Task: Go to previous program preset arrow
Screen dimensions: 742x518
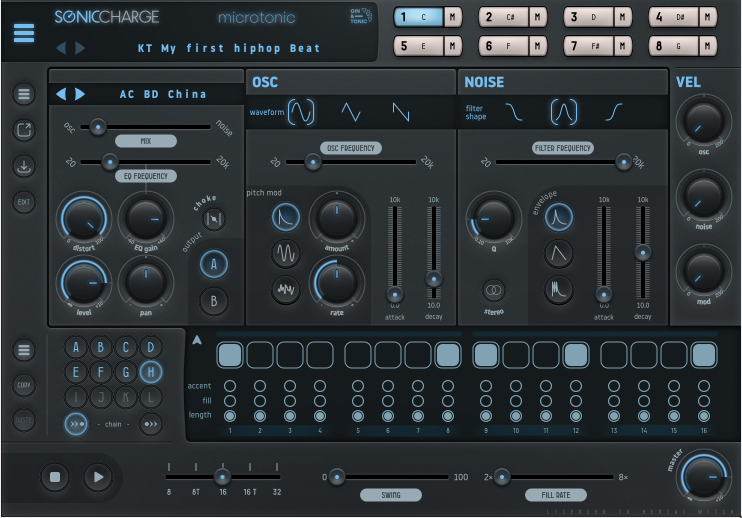Action: coord(61,48)
